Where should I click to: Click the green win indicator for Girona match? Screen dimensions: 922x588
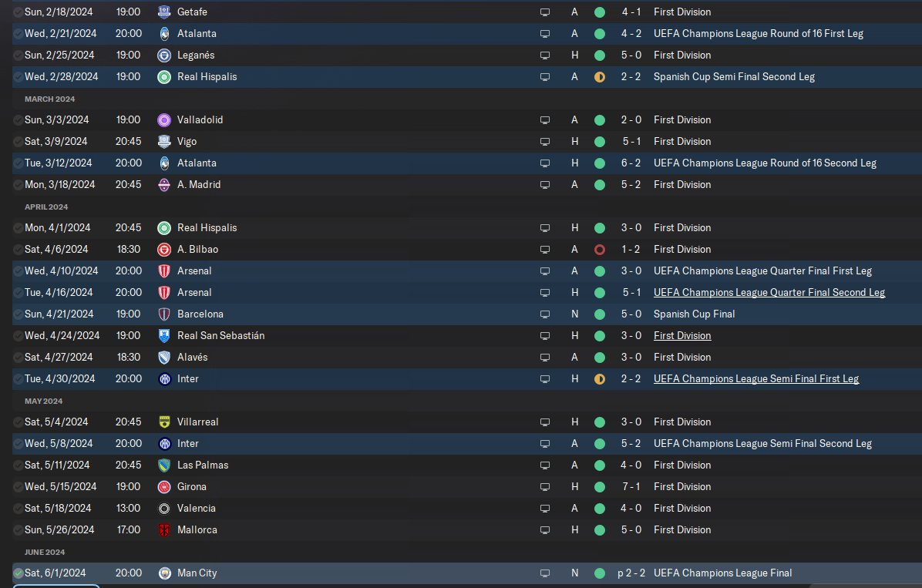600,487
